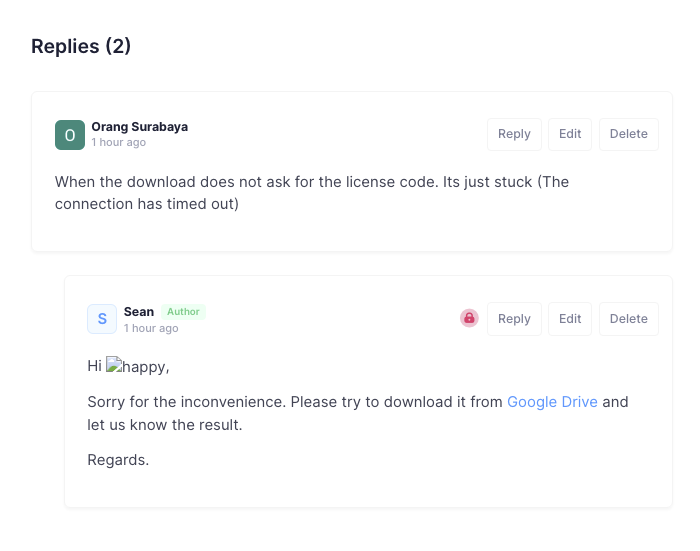Click the Replies (2) heading
700x551 pixels.
click(81, 46)
